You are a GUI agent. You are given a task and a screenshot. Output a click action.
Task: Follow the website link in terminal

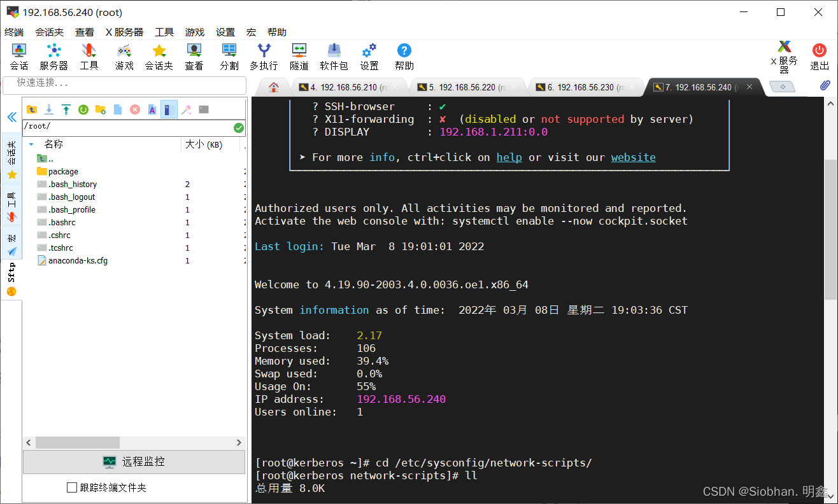click(633, 157)
